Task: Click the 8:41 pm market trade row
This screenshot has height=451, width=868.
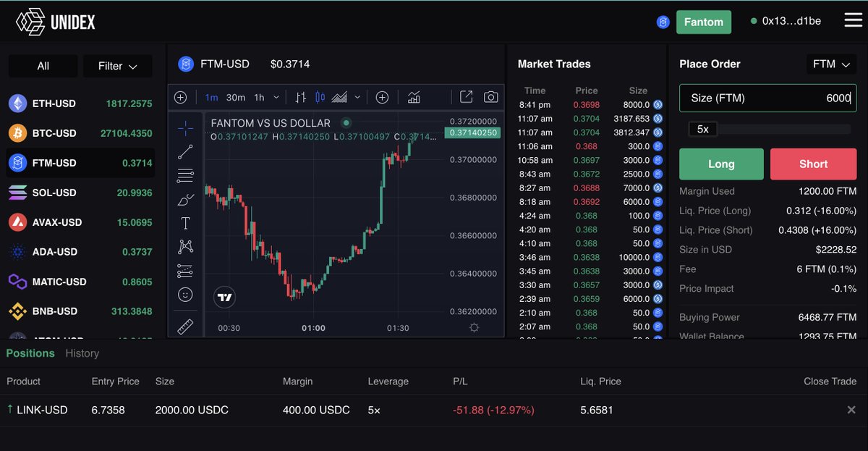Action: (x=591, y=104)
